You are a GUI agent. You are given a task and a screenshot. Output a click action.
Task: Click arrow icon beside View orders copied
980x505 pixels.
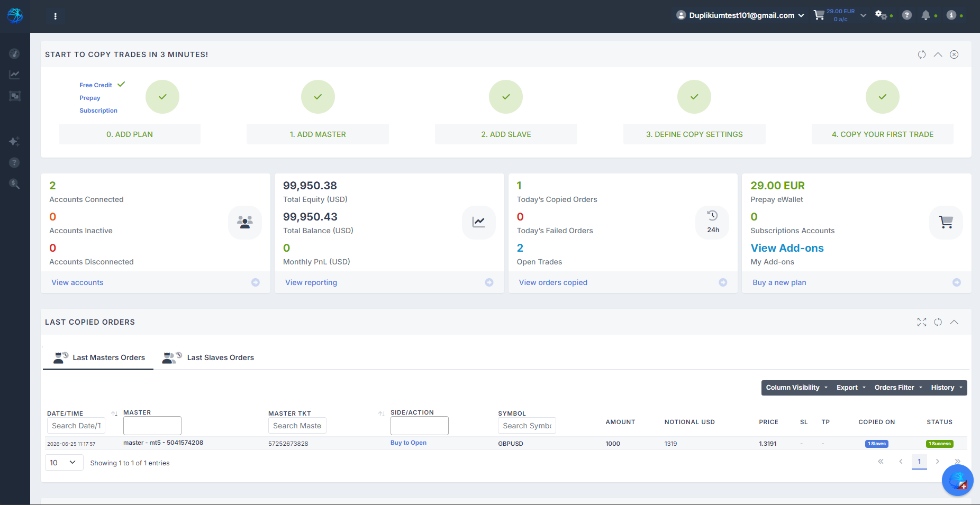[723, 282]
